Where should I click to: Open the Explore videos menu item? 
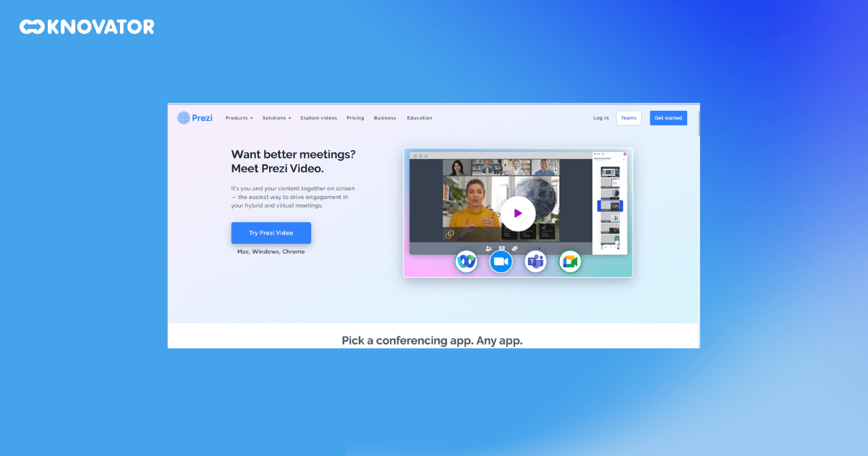[318, 117]
